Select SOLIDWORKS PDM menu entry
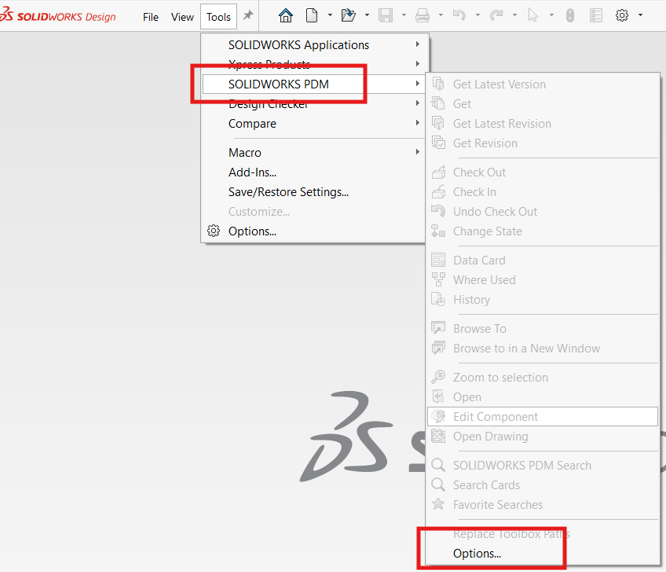Screen dimensions: 666x572 coord(313,84)
